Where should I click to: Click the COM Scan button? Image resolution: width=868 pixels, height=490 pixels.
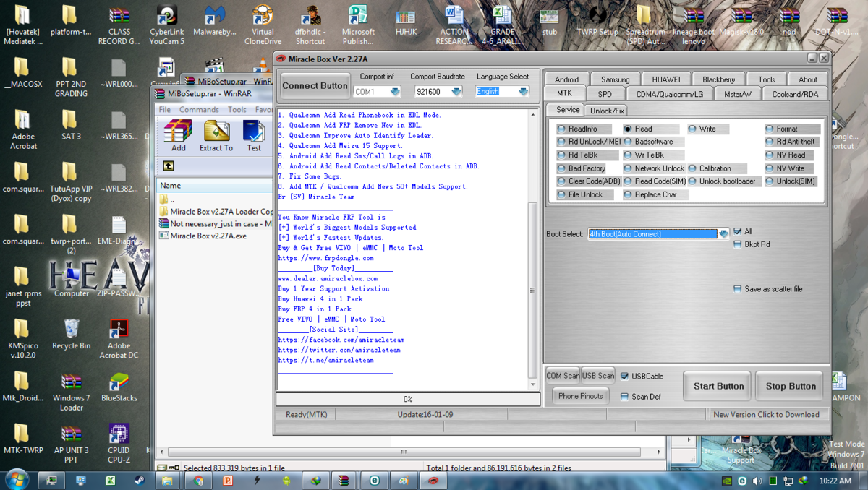(563, 376)
